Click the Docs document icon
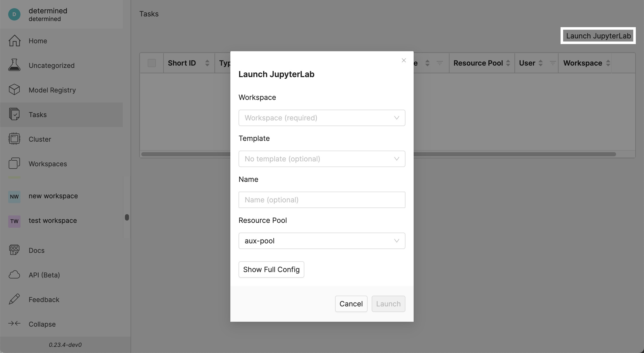644x353 pixels. (14, 250)
